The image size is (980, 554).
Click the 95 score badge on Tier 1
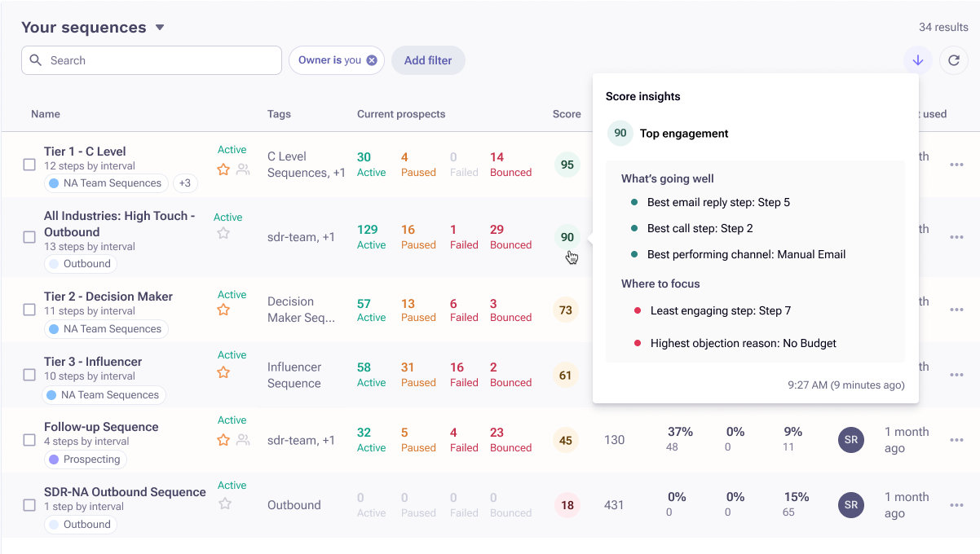pyautogui.click(x=566, y=164)
